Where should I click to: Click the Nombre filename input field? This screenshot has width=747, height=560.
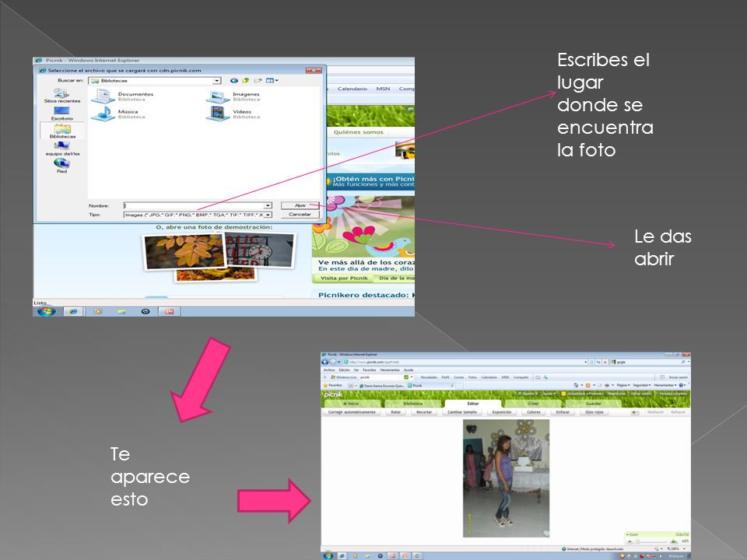coord(194,205)
